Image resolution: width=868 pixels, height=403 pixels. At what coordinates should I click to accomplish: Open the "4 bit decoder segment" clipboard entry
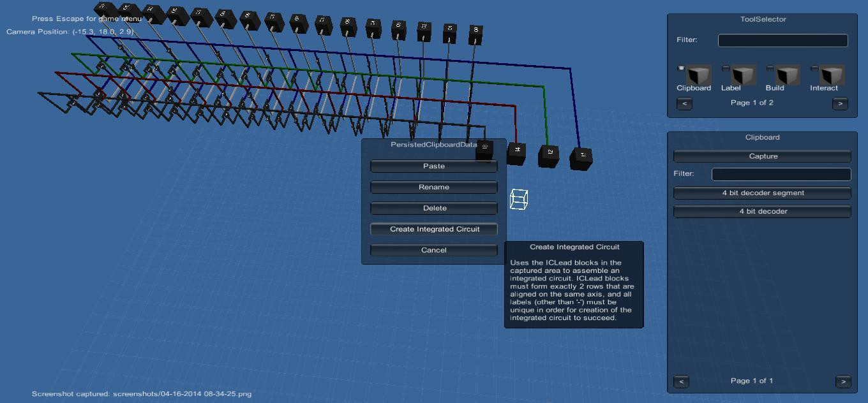763,193
